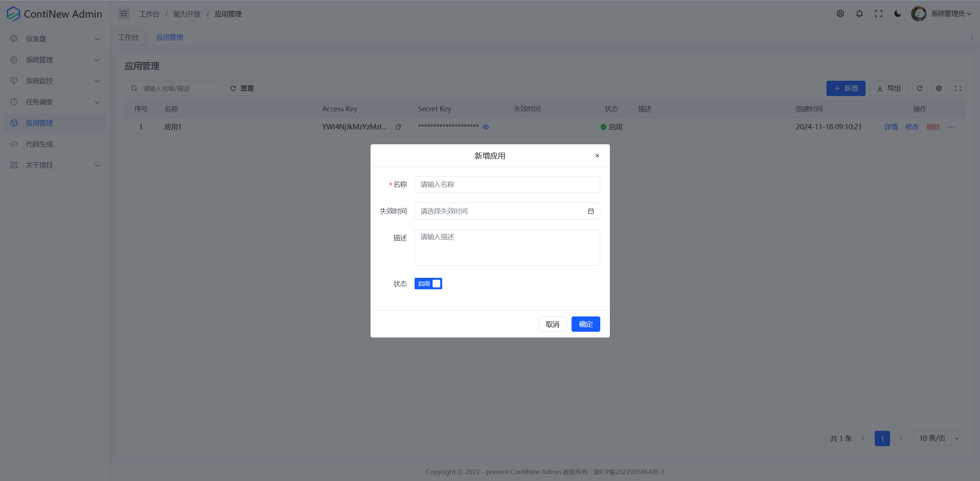Close the 新增应用 dialog
The width and height of the screenshot is (980, 481).
tap(597, 156)
